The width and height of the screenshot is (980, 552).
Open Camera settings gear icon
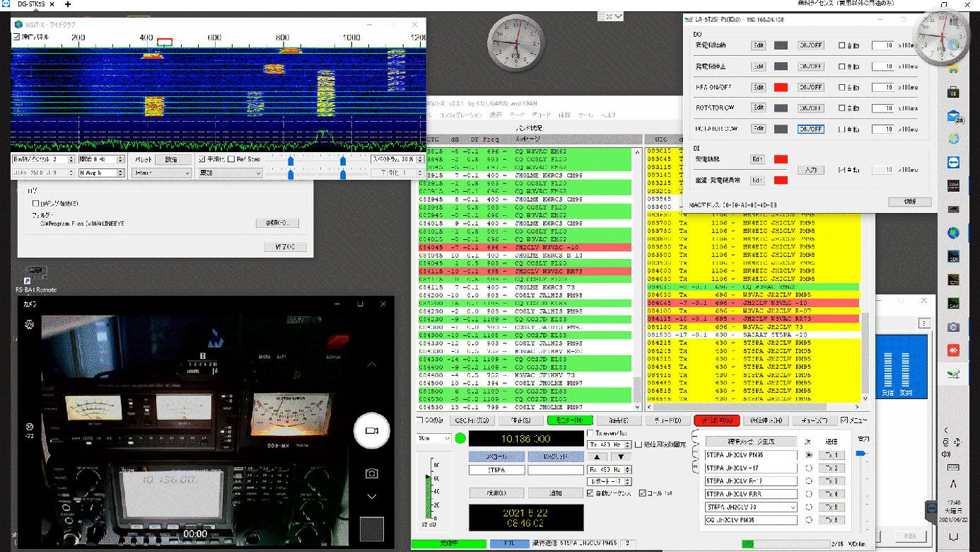coord(30,325)
